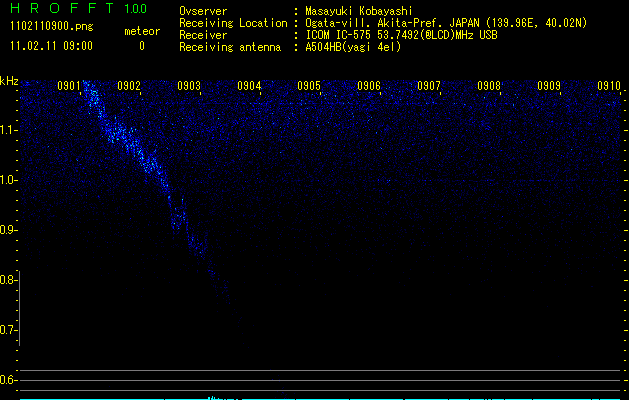Select antenna value A504HB(yagi 4el)

tap(353, 47)
